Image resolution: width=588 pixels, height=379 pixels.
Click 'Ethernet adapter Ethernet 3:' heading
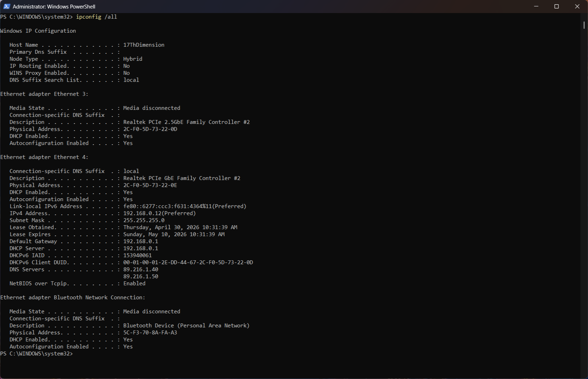coord(44,94)
